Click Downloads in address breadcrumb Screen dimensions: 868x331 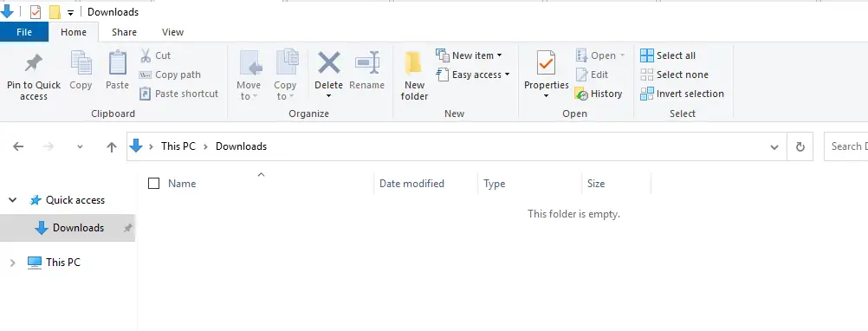242,146
